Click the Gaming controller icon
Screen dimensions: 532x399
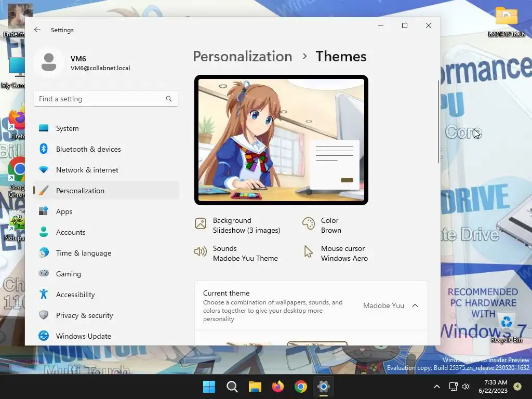pyautogui.click(x=44, y=273)
